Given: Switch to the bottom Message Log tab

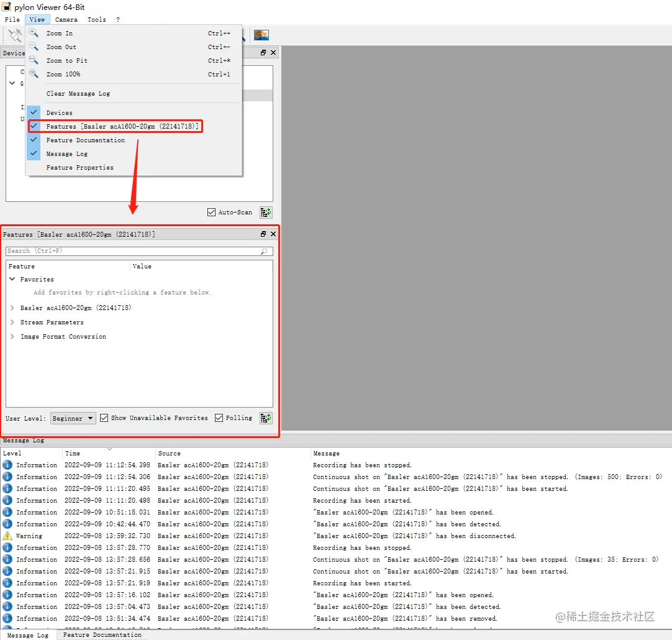Looking at the screenshot, I should (x=28, y=635).
